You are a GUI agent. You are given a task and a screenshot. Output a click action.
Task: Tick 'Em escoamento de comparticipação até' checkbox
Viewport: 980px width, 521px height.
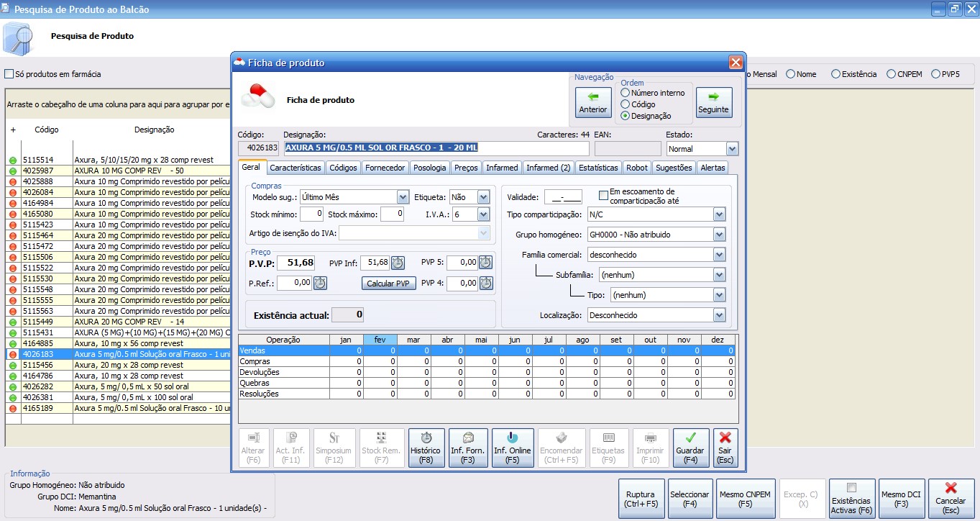click(604, 196)
